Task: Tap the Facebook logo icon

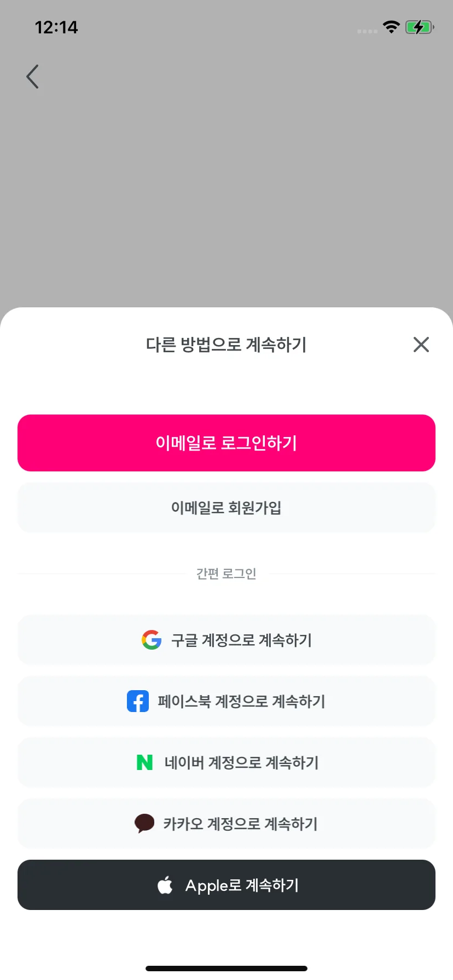Action: pyautogui.click(x=138, y=701)
